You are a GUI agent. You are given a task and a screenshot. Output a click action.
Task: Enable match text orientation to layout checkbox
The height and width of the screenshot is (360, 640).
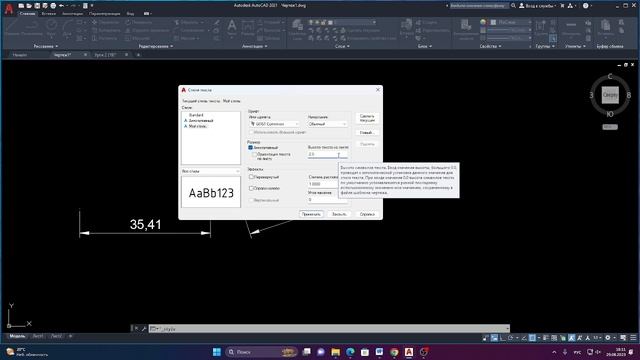(x=254, y=154)
